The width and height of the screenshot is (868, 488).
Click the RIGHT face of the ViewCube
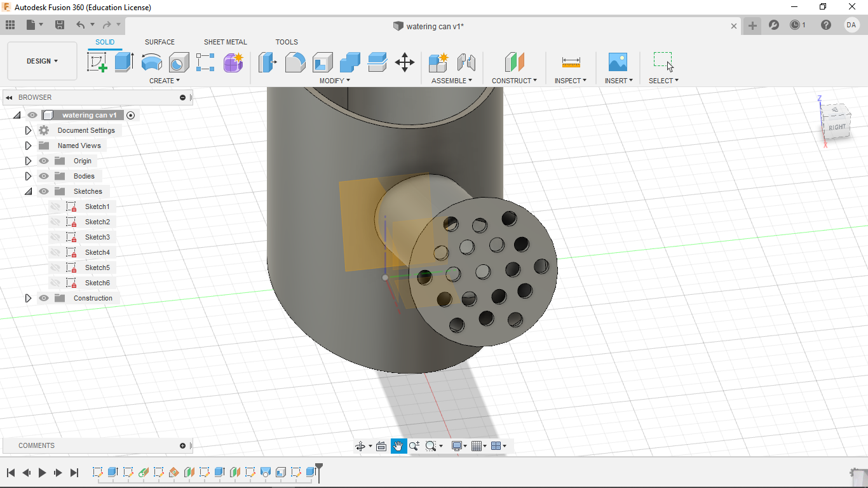point(837,127)
